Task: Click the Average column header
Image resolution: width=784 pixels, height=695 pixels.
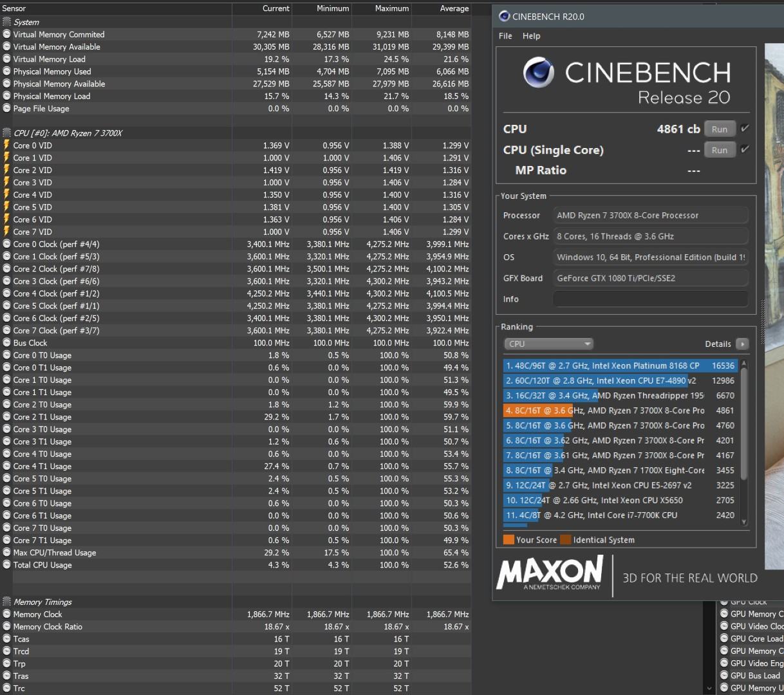Action: 442,8
